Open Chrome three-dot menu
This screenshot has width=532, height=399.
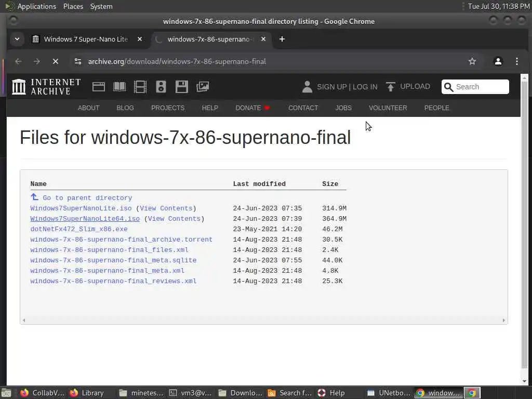pyautogui.click(x=517, y=61)
